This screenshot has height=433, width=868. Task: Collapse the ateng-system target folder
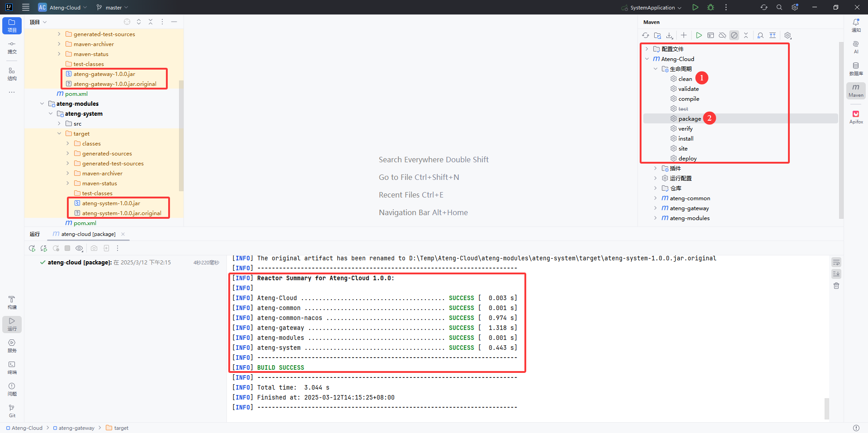59,134
